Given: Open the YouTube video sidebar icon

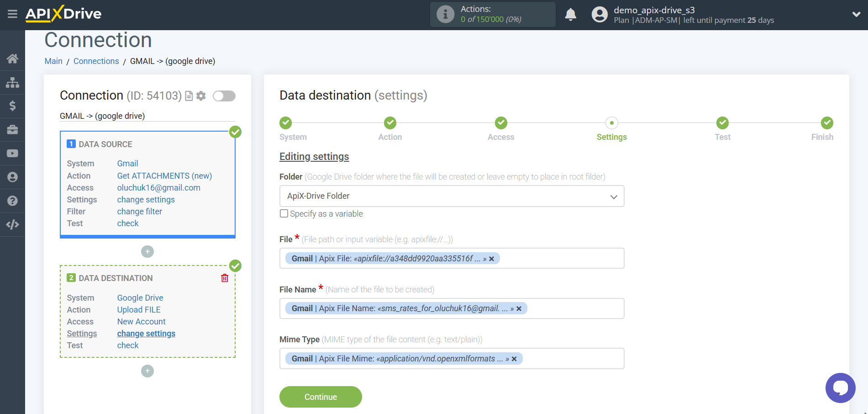Looking at the screenshot, I should click(12, 154).
